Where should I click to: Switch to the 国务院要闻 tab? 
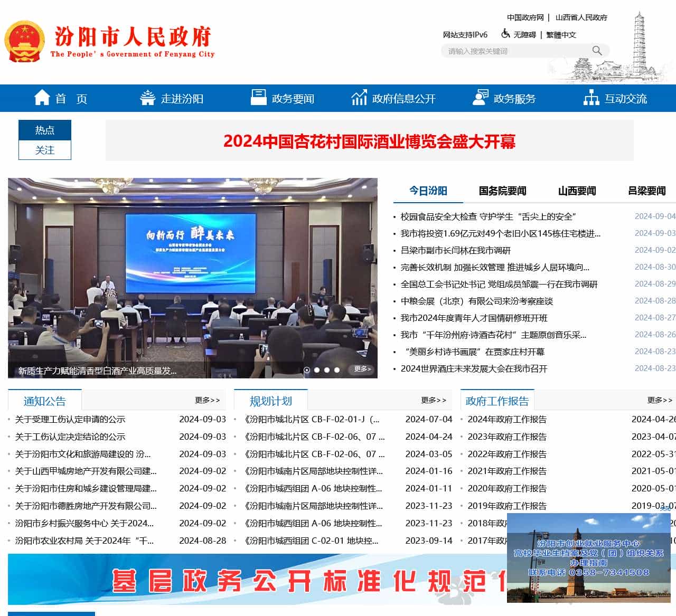pyautogui.click(x=502, y=191)
